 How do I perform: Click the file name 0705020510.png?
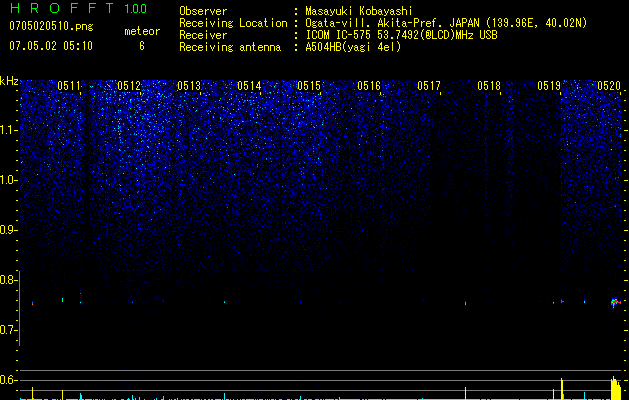pyautogui.click(x=51, y=26)
